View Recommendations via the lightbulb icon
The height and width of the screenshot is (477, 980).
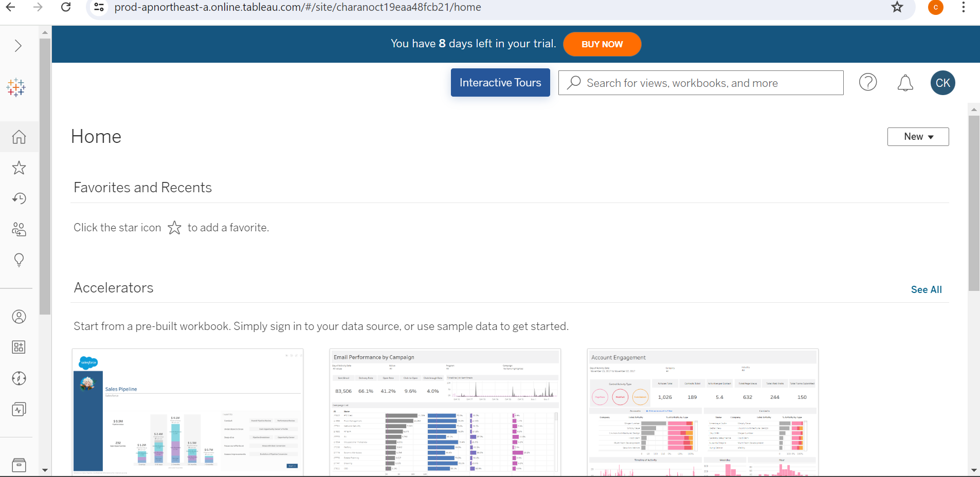point(19,260)
